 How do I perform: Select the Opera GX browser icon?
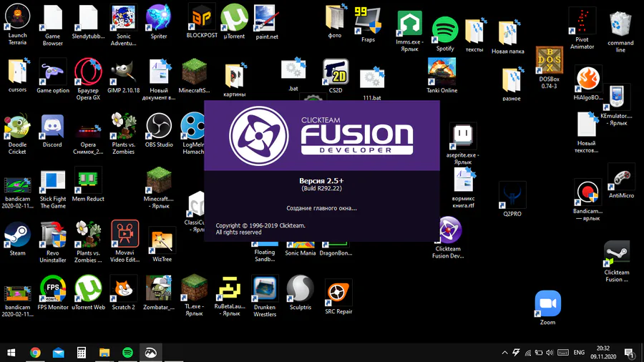pyautogui.click(x=88, y=72)
